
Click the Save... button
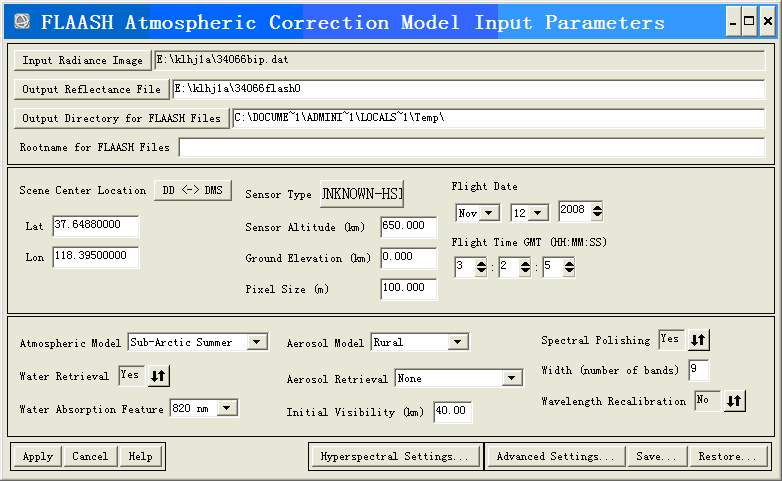[656, 456]
